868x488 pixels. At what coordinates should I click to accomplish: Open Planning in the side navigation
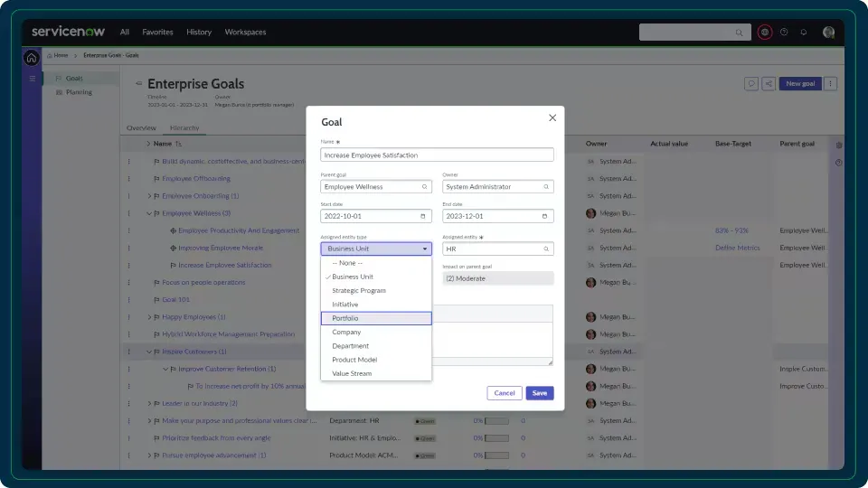(x=79, y=92)
